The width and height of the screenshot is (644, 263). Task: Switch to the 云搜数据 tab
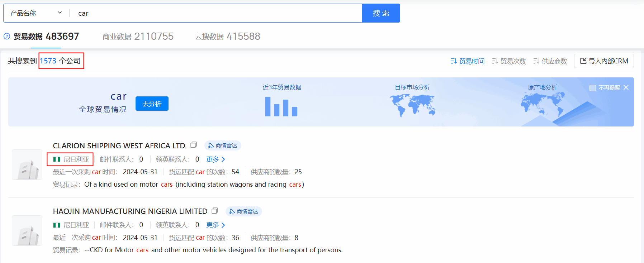[227, 37]
